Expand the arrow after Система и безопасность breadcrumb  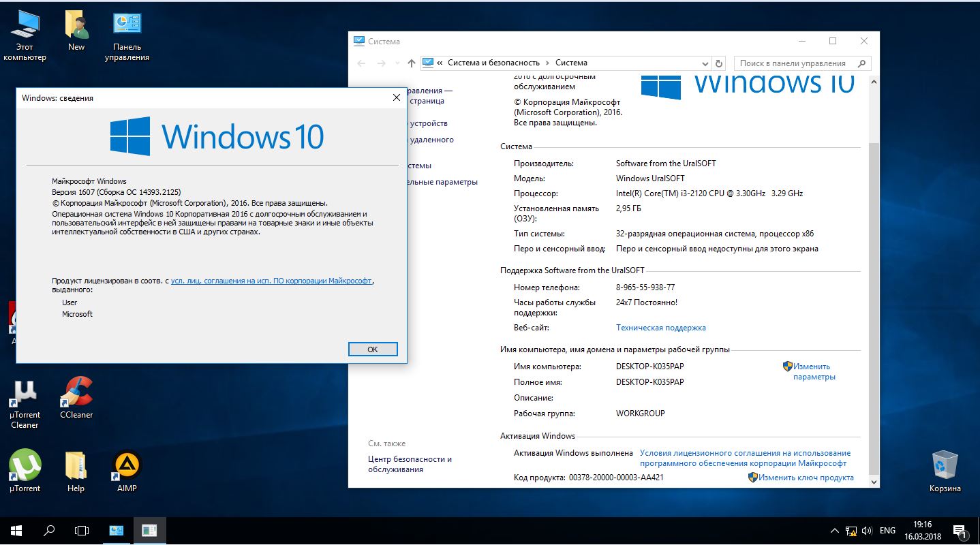(x=547, y=63)
